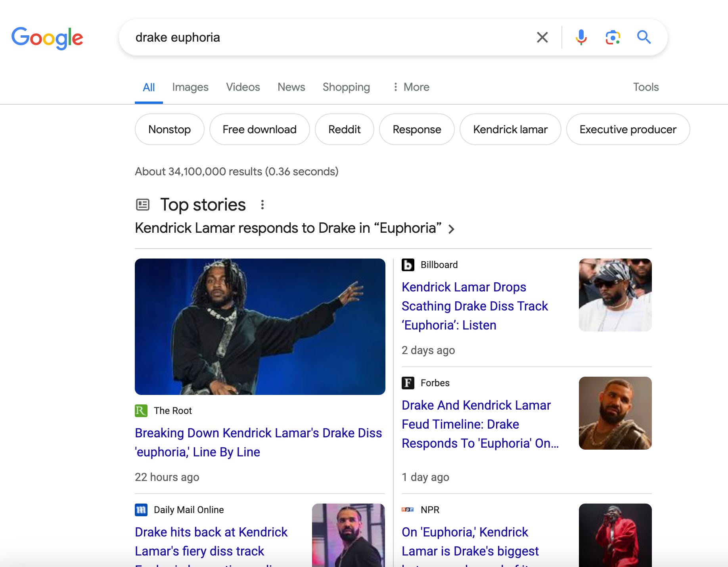Image resolution: width=728 pixels, height=567 pixels.
Task: Click the chevron arrow after the Euphoria headline
Action: click(x=451, y=229)
